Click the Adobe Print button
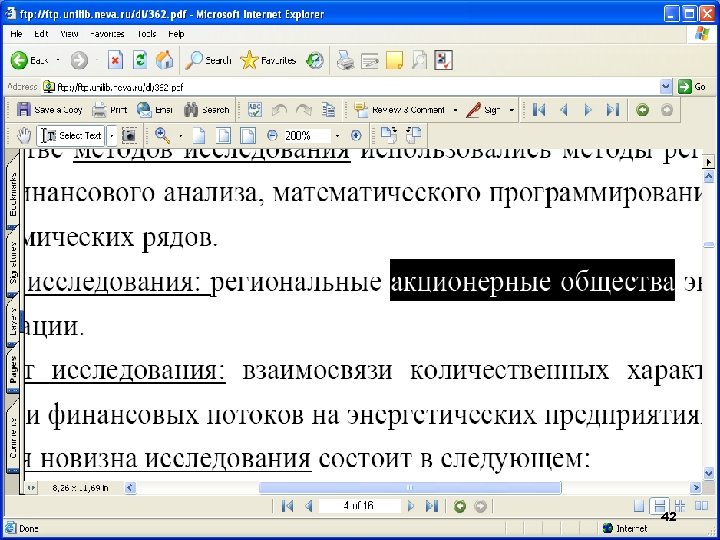 point(109,110)
